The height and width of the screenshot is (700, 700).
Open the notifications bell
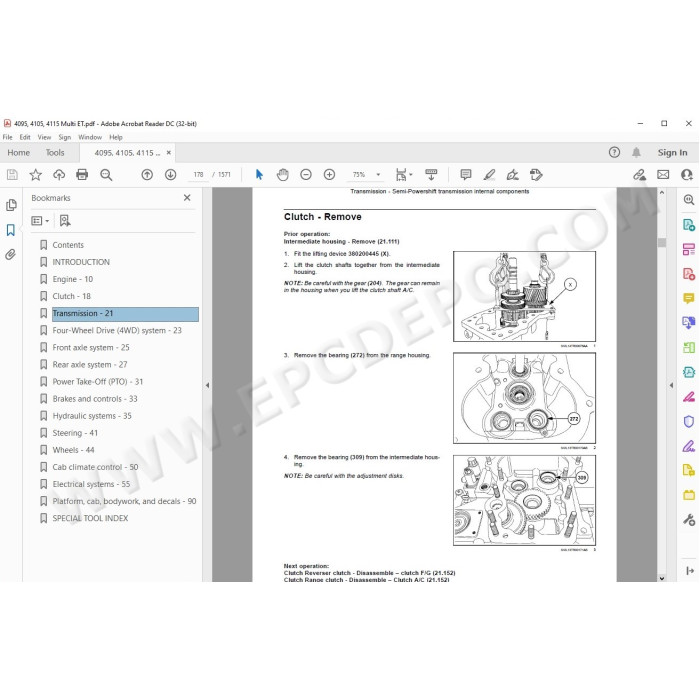click(x=636, y=153)
